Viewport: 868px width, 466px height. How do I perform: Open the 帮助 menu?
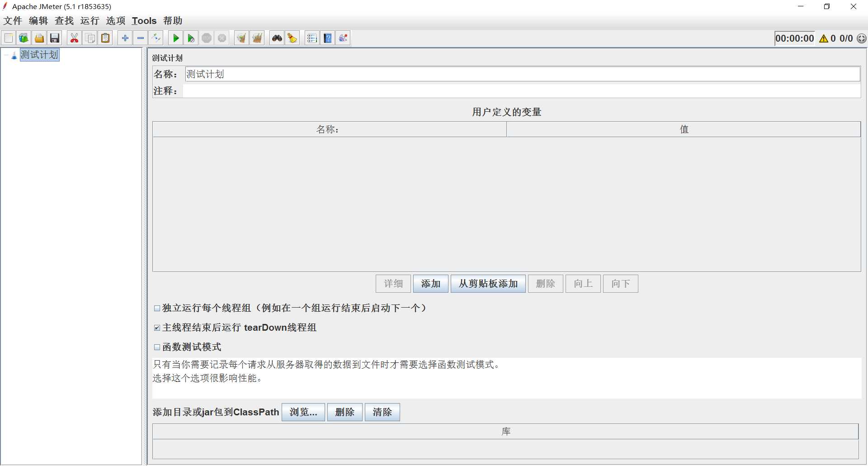[173, 21]
